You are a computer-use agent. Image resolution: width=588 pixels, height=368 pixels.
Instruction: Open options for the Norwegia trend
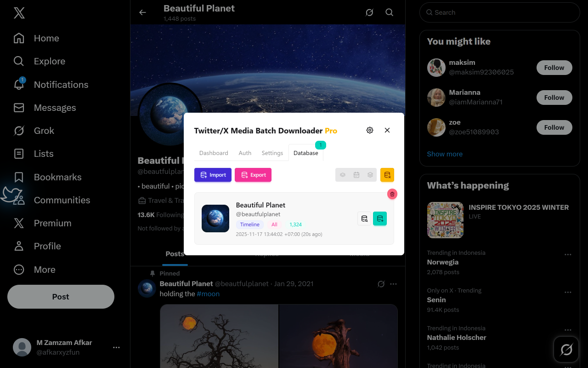point(568,254)
